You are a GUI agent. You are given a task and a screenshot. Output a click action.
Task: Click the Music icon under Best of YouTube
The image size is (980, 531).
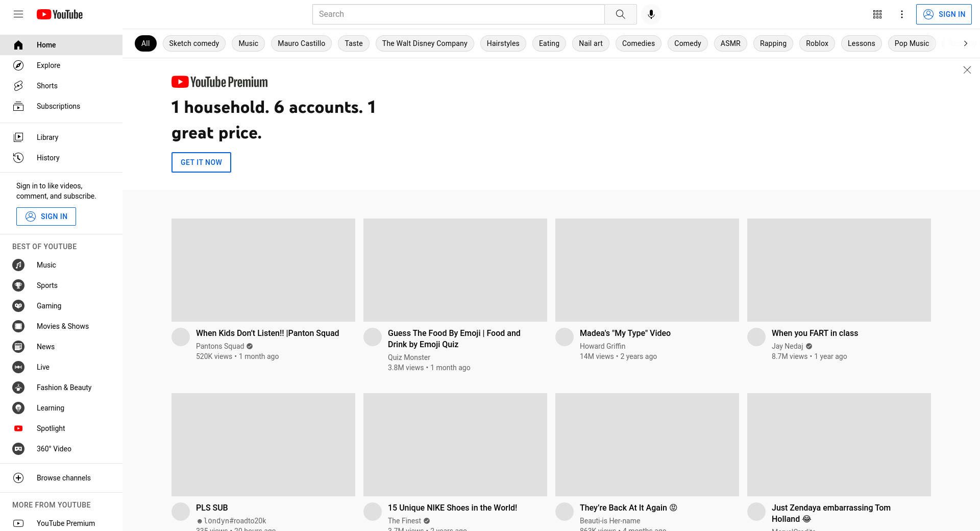point(18,265)
